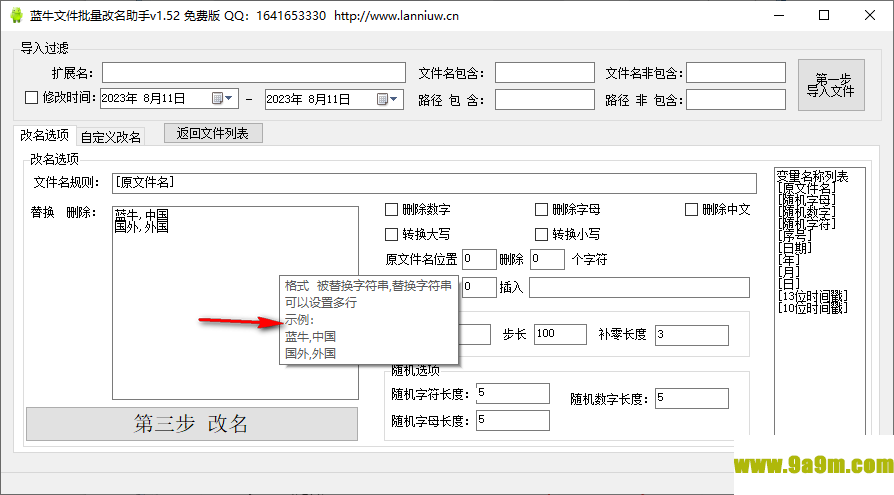Switch to the 改名选项 tab

point(44,135)
